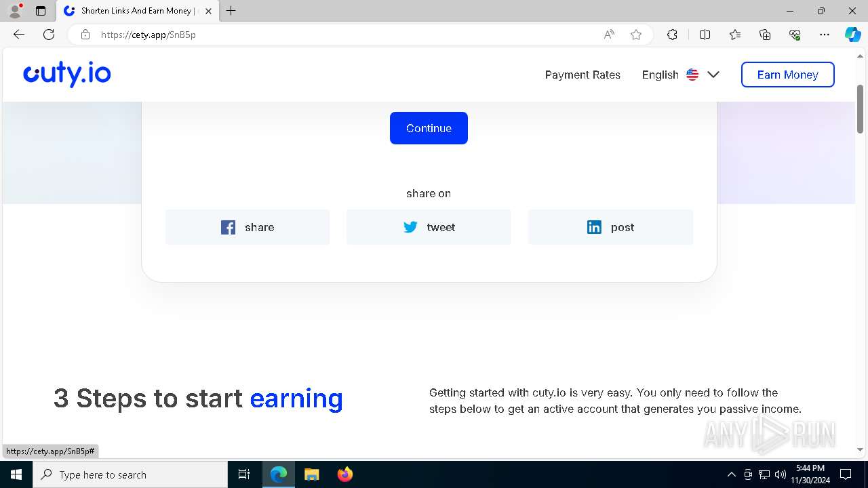Open Payment Rates page

coord(583,75)
